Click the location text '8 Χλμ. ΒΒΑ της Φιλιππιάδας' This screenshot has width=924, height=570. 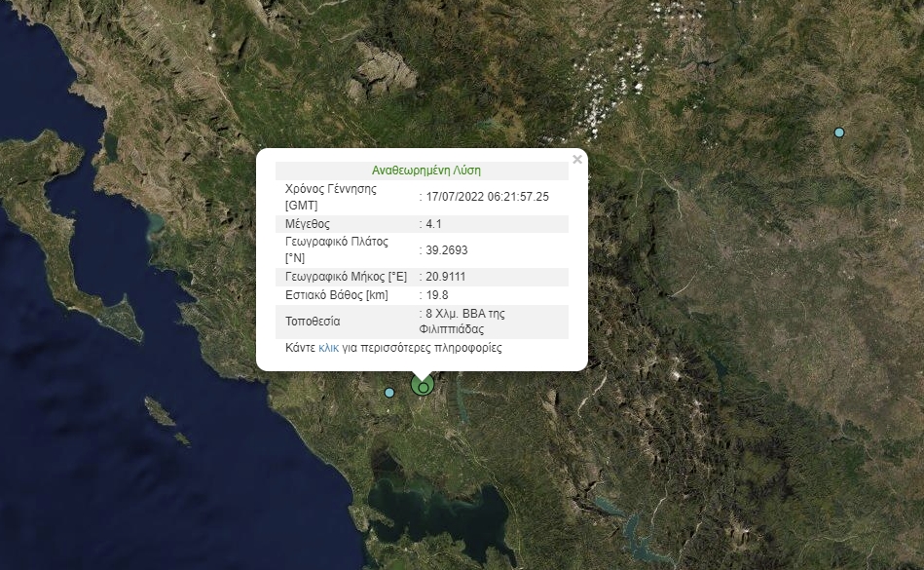click(x=464, y=321)
